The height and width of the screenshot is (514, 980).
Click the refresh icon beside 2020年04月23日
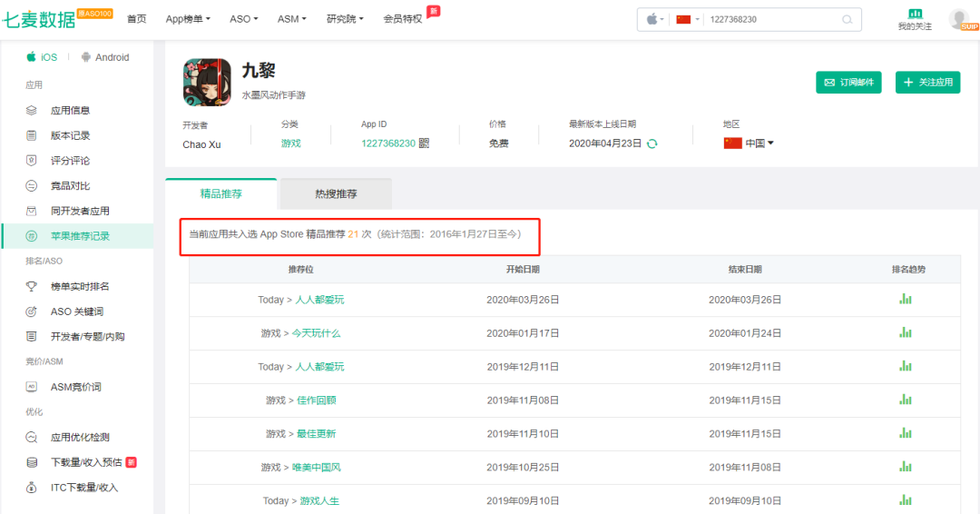click(x=652, y=143)
